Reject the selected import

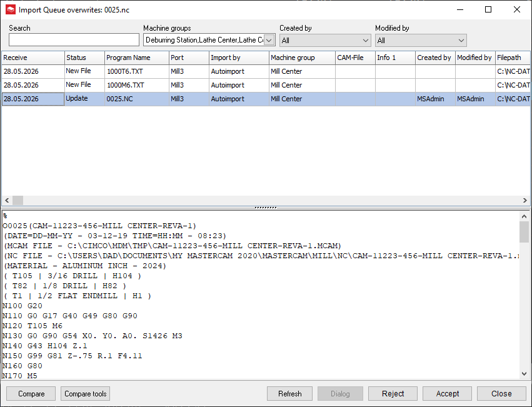click(393, 394)
